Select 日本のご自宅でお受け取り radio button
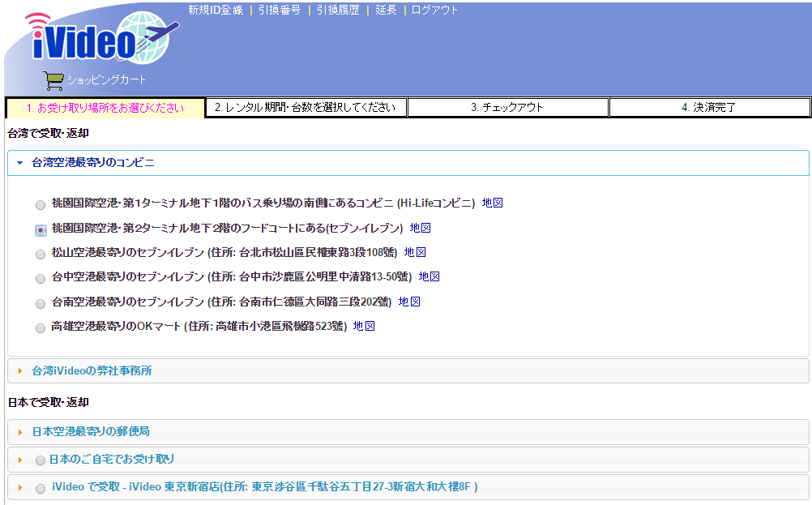812x505 pixels. [x=41, y=460]
